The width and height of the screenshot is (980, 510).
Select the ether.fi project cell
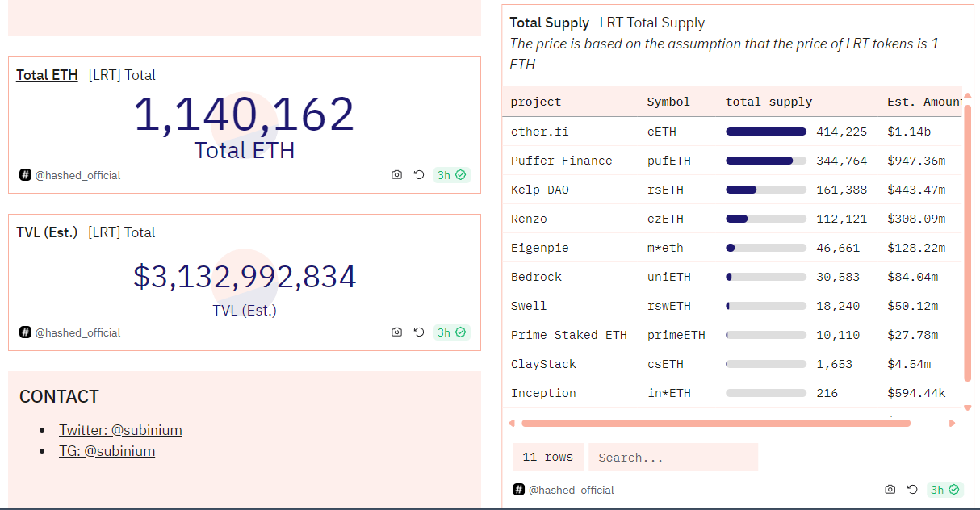pyautogui.click(x=540, y=132)
